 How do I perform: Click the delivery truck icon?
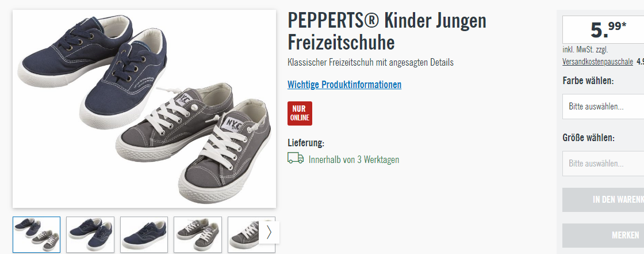coord(296,158)
